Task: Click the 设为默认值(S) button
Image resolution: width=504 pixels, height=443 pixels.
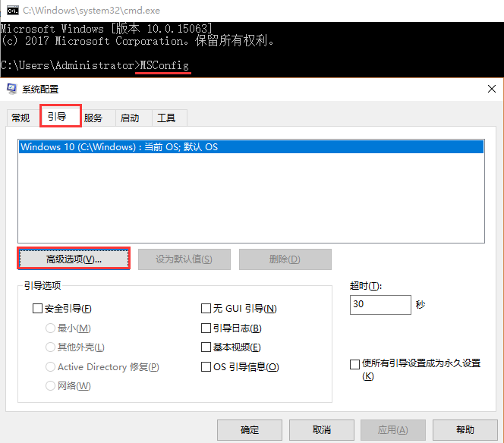Action: [184, 259]
